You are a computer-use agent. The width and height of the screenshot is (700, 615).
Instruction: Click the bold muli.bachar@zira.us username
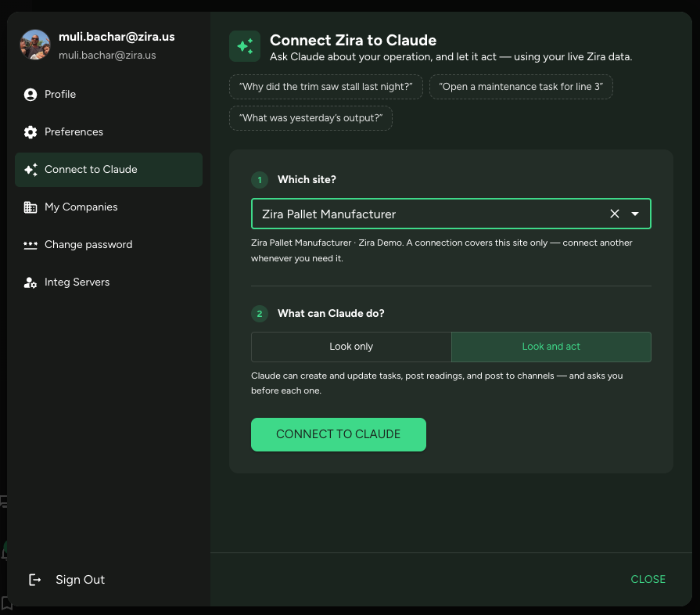(x=117, y=37)
